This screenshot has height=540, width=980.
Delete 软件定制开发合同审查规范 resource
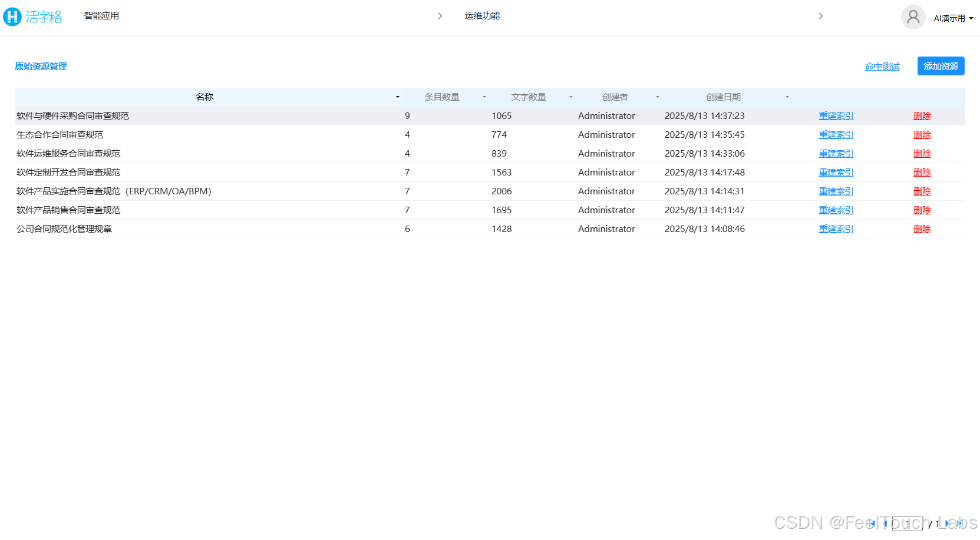click(x=922, y=173)
